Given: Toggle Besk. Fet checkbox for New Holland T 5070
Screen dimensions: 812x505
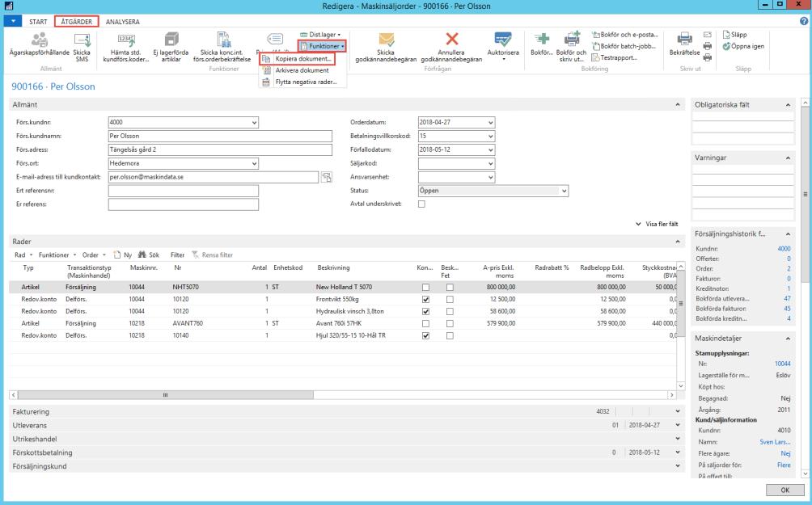Looking at the screenshot, I should (x=450, y=287).
